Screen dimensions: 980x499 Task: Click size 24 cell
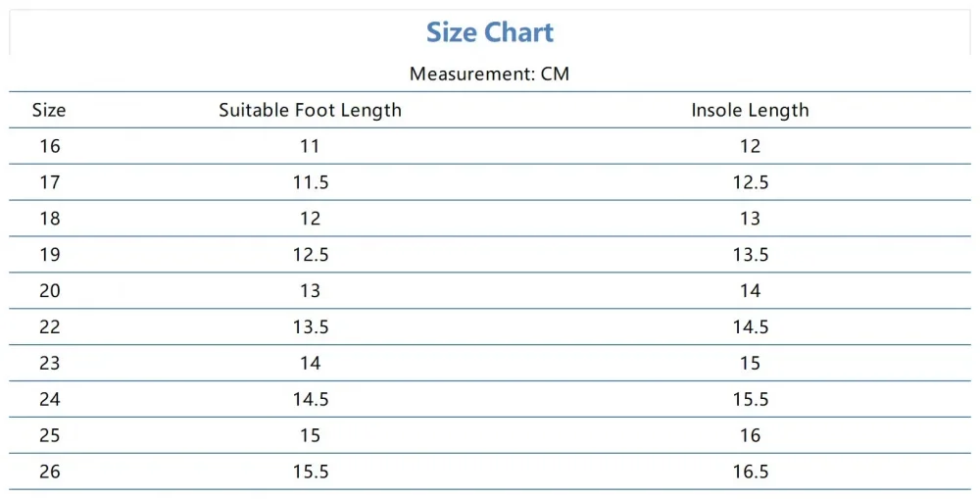click(50, 400)
